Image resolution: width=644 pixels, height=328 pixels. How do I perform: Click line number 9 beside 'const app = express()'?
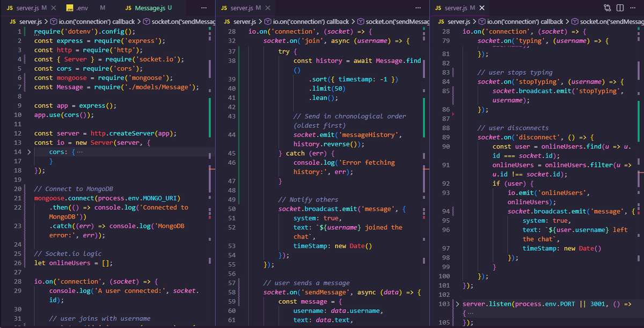pyautogui.click(x=19, y=106)
